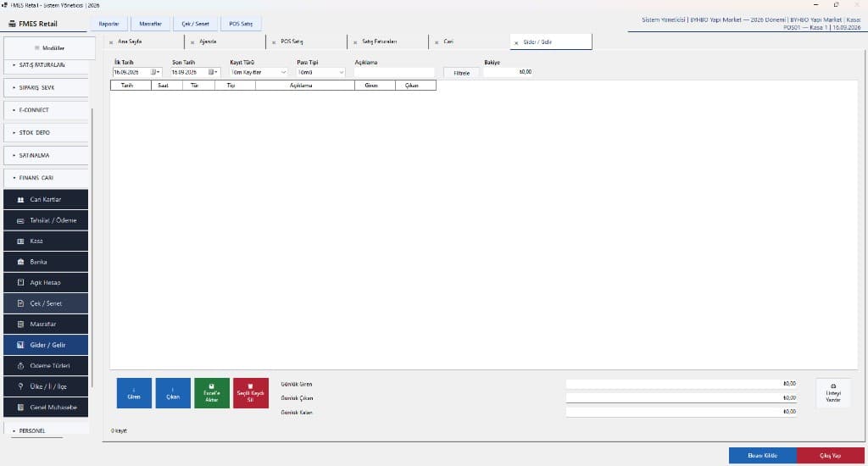Open Masraflar in the sidebar list

(x=46, y=324)
